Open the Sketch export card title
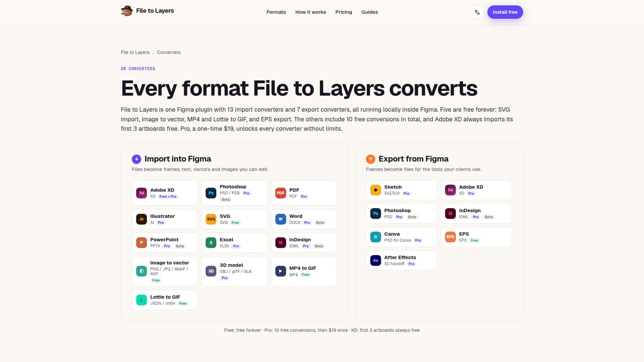The width and height of the screenshot is (644, 362). tap(393, 187)
